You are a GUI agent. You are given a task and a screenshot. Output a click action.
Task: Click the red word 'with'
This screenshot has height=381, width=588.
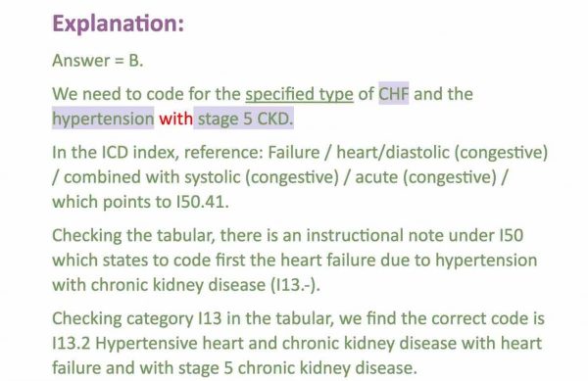pyautogui.click(x=175, y=119)
